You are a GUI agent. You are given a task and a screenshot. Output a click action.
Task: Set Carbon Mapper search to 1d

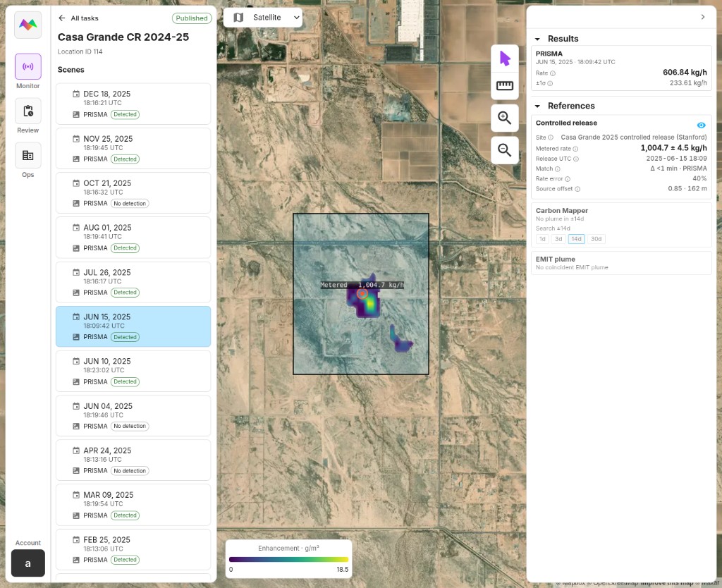[542, 239]
